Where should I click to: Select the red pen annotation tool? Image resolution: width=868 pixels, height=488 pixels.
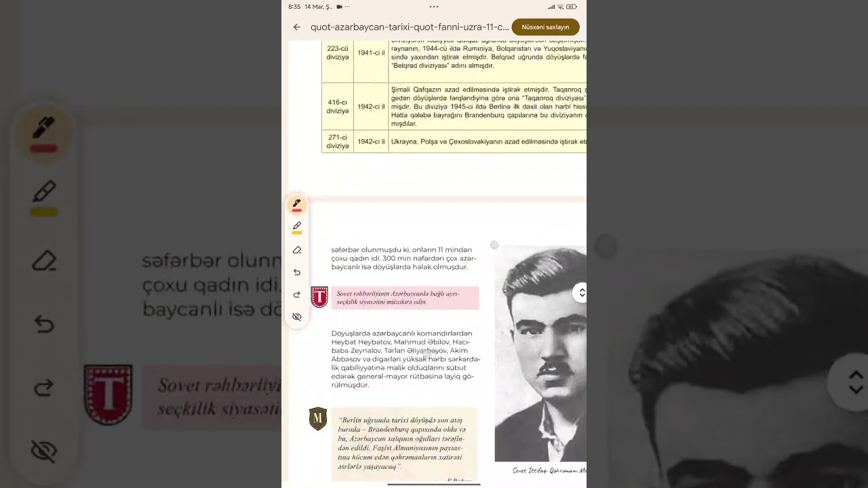click(x=296, y=205)
